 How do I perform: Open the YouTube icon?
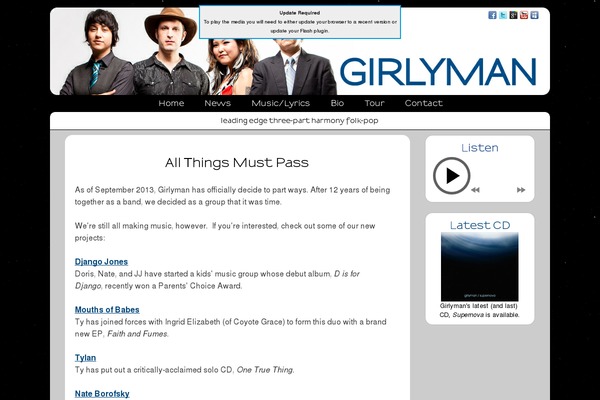(x=524, y=15)
